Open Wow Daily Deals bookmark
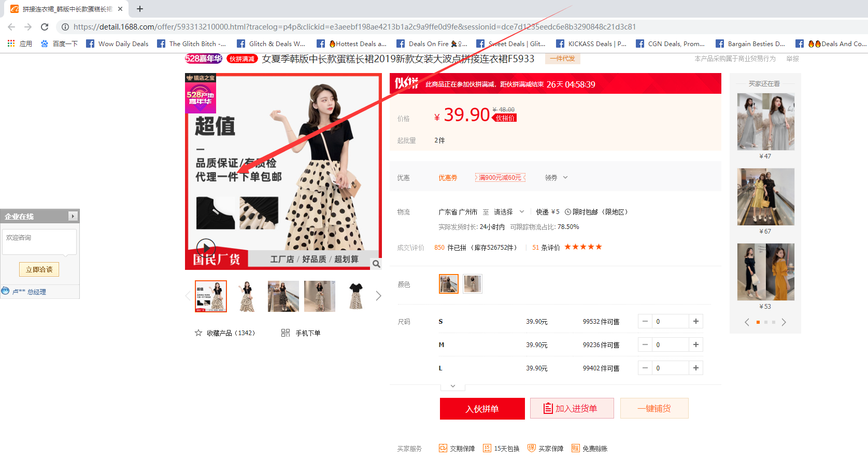 point(118,44)
